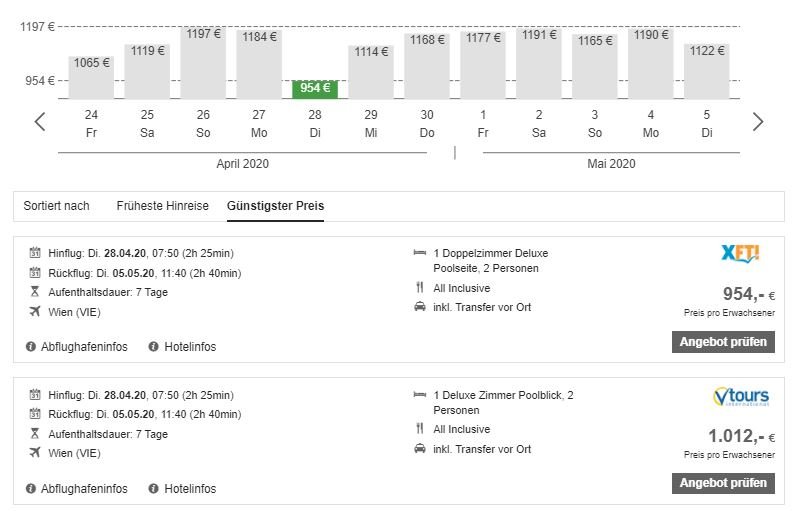Check the 954 € offer with Angebot prüfen
This screenshot has width=799, height=511.
click(723, 342)
